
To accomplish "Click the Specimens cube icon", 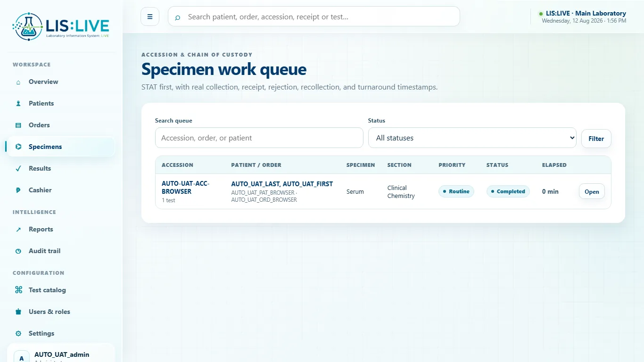I will [x=18, y=147].
